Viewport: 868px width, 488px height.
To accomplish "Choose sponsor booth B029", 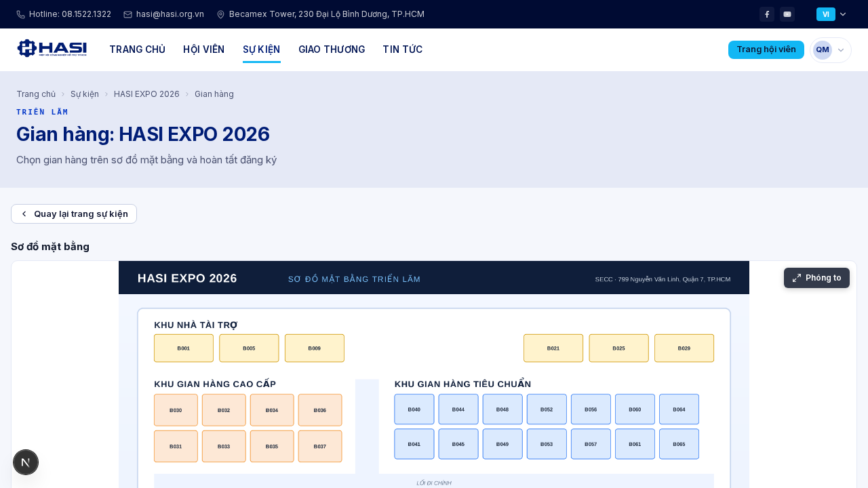I will pos(684,348).
